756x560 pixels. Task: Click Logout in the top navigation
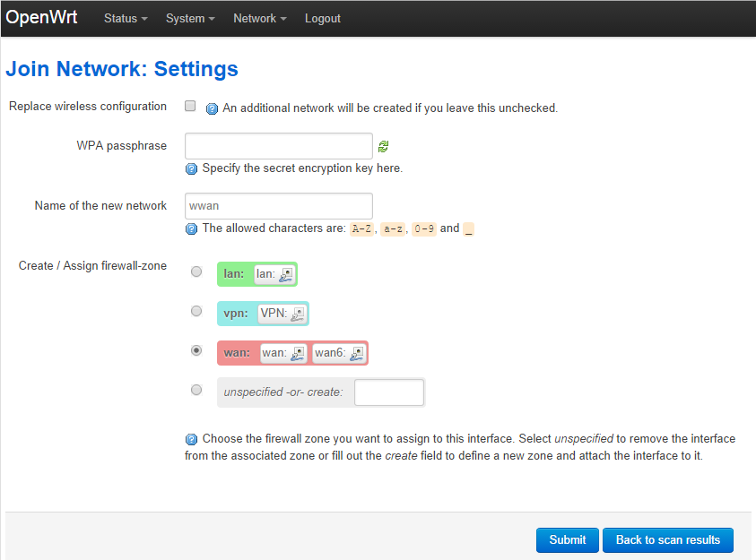[323, 19]
